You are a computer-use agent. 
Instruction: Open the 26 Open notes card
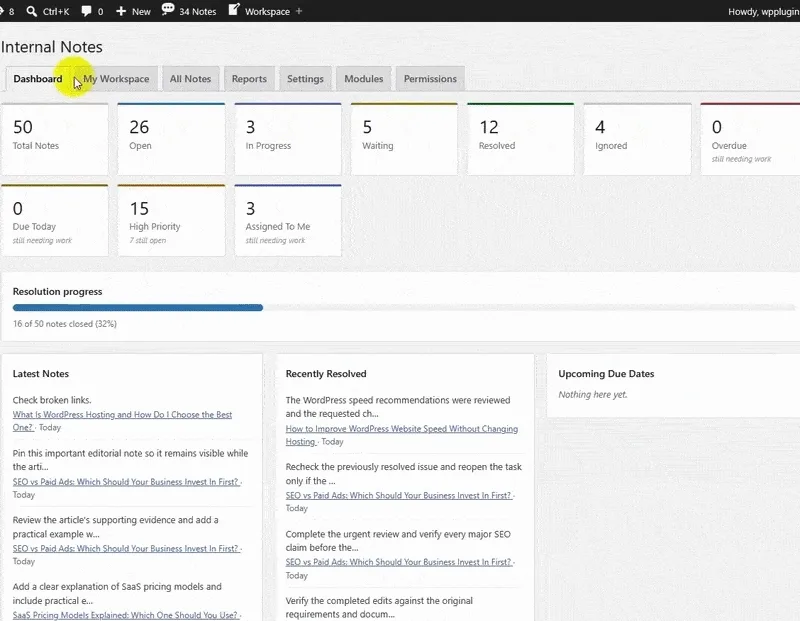pyautogui.click(x=171, y=139)
